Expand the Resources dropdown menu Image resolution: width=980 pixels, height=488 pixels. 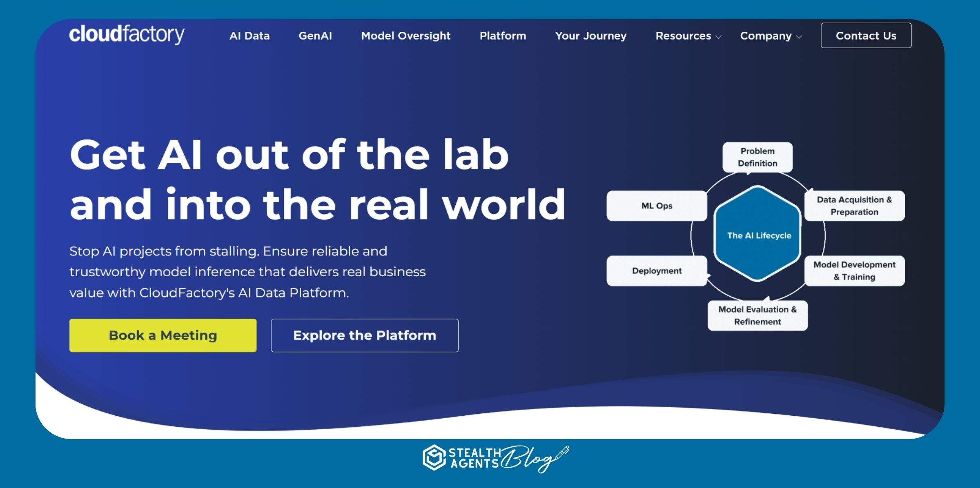tap(688, 36)
